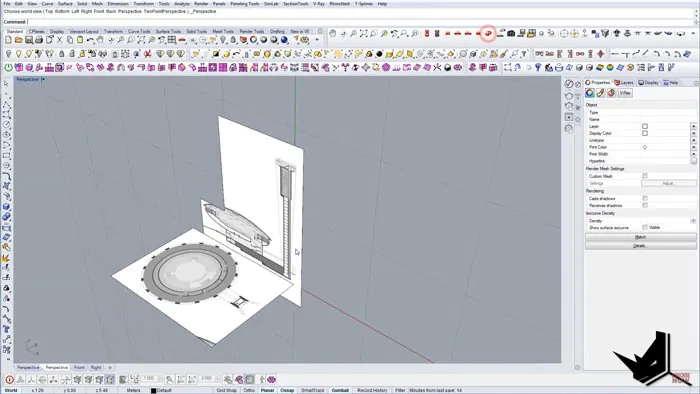This screenshot has height=394, width=700.
Task: Open the Analyze menu
Action: [x=182, y=4]
